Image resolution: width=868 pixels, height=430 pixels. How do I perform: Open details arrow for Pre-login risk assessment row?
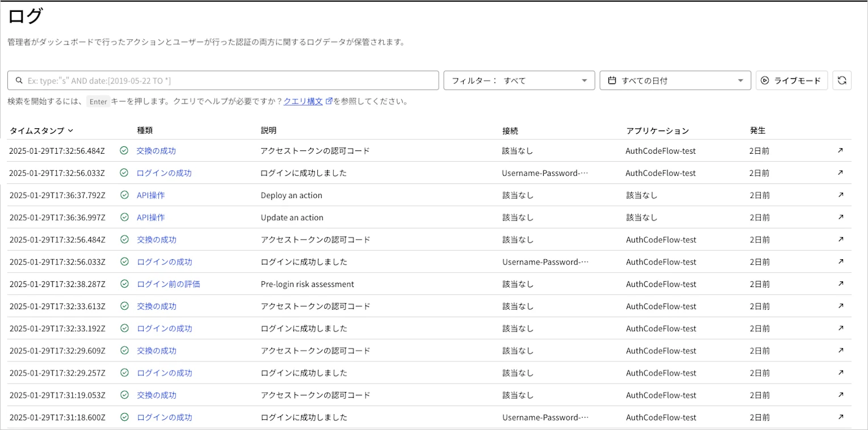click(x=841, y=284)
